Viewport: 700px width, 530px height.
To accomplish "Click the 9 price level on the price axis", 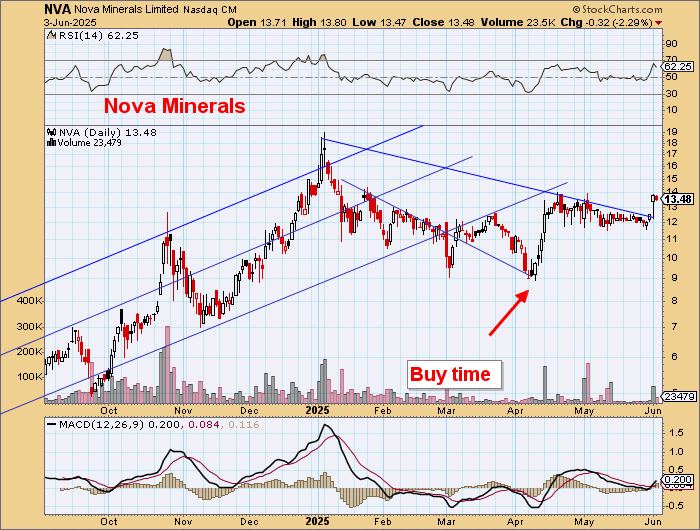I will pyautogui.click(x=674, y=278).
